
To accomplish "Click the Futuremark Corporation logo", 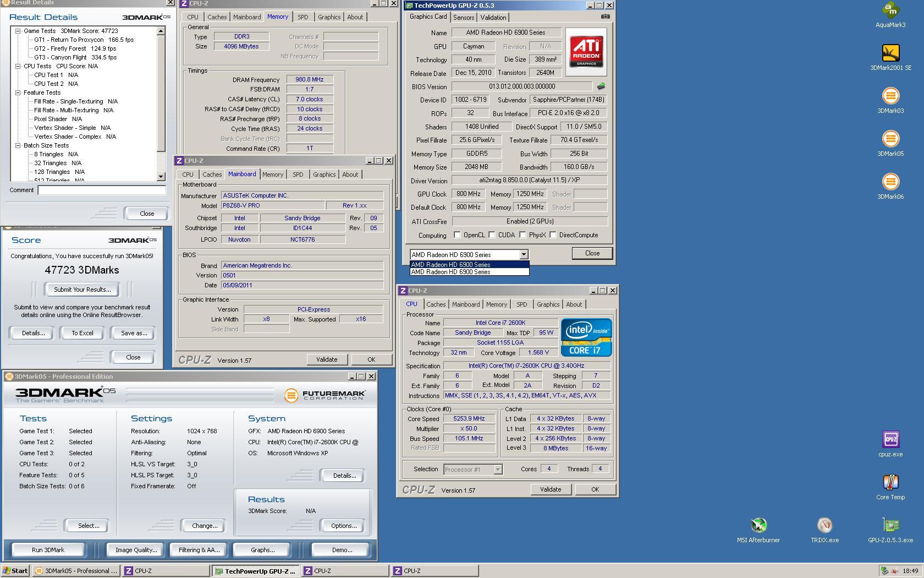I will coord(324,395).
